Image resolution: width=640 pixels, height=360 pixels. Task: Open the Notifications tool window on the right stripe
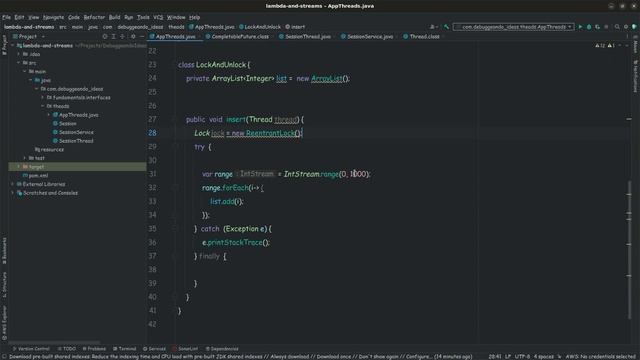(636, 76)
